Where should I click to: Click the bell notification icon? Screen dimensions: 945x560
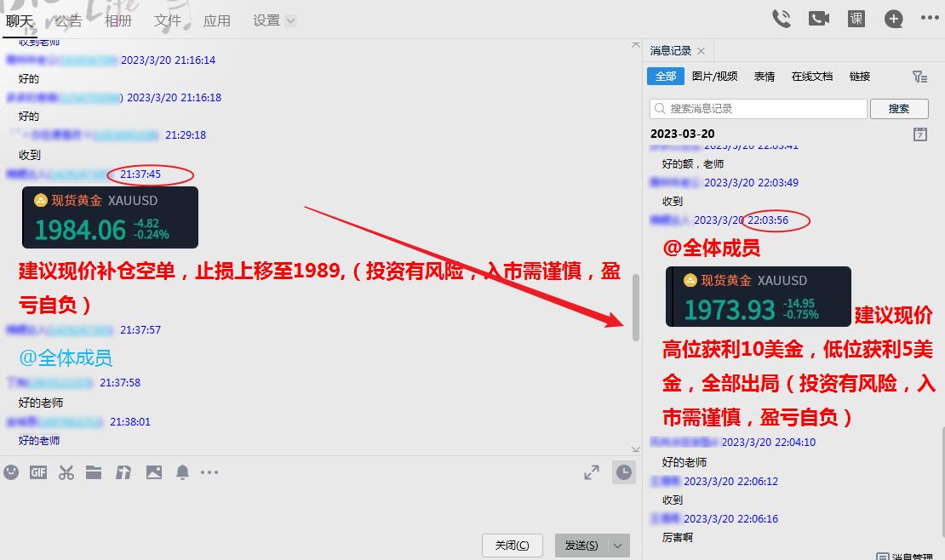pyautogui.click(x=182, y=472)
